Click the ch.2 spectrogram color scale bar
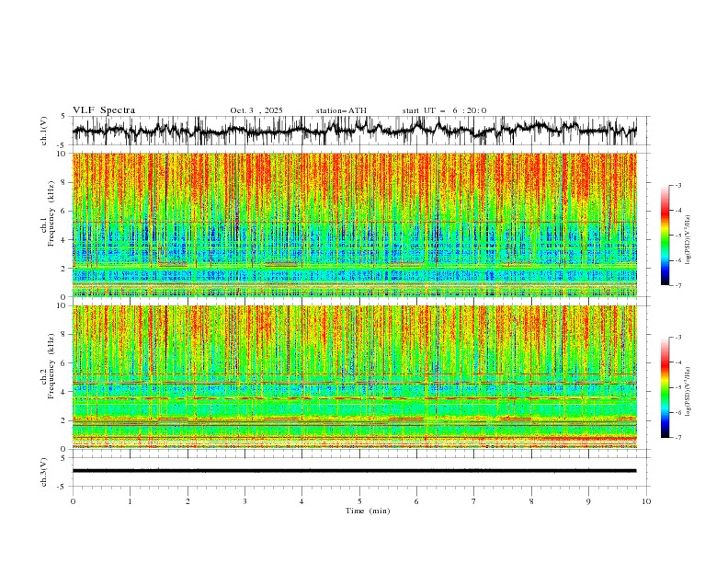 [x=665, y=387]
